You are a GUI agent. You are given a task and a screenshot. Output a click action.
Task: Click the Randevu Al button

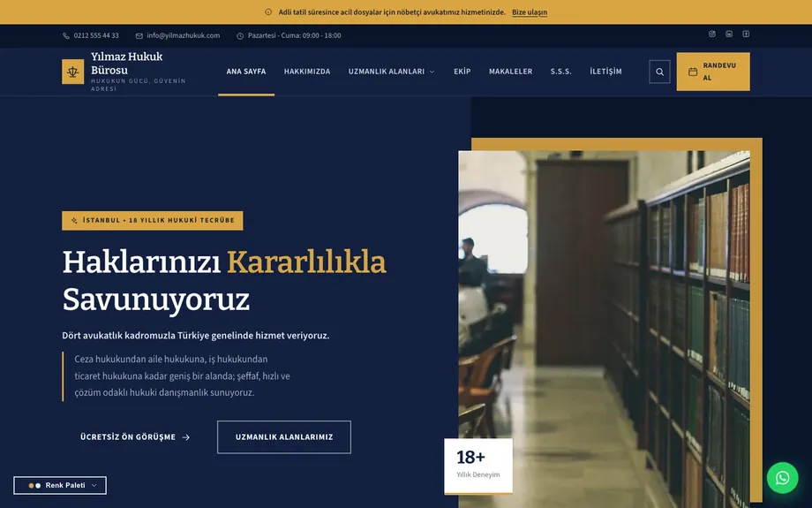[x=713, y=72]
